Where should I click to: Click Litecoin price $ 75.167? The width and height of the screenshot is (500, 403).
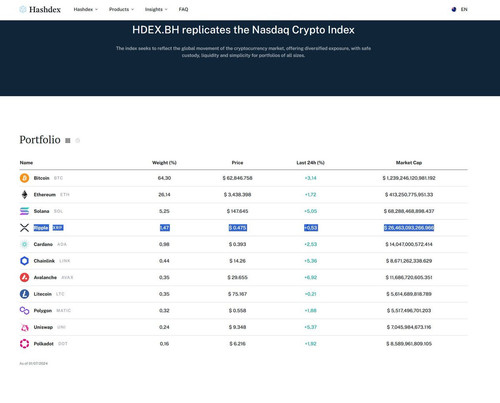[x=237, y=294]
